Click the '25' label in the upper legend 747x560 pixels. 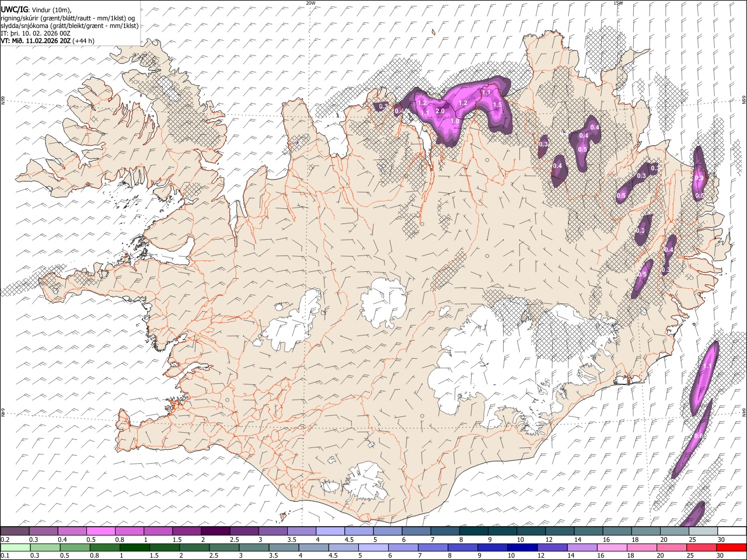[692, 540]
